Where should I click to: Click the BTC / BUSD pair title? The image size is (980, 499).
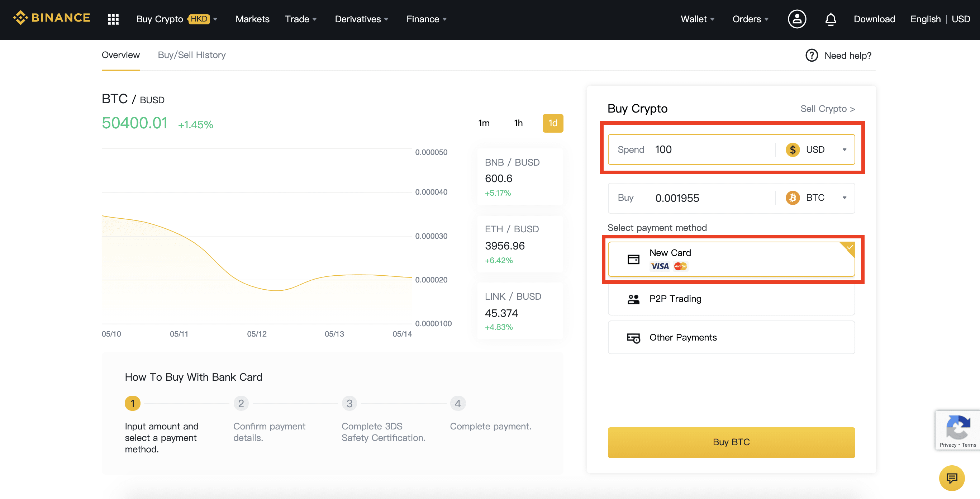pos(133,99)
